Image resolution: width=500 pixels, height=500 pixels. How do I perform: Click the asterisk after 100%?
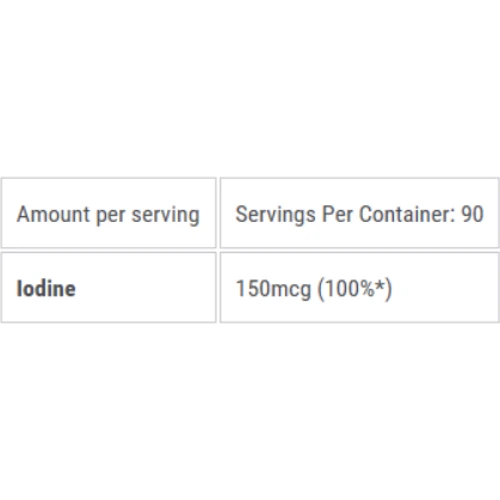(379, 285)
